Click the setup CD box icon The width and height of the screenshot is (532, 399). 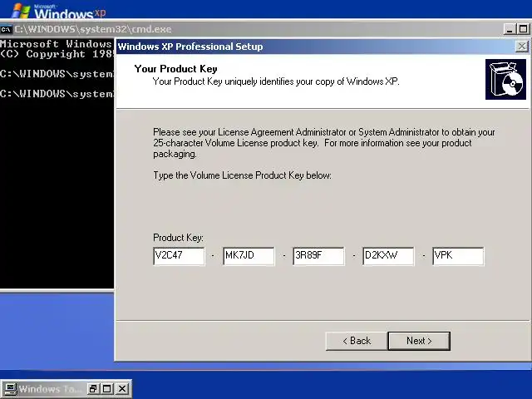click(x=505, y=80)
